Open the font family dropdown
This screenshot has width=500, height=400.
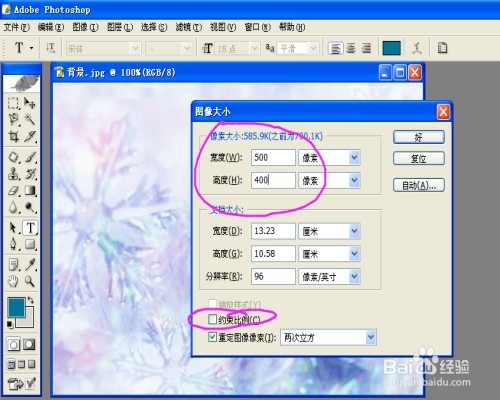click(x=135, y=49)
